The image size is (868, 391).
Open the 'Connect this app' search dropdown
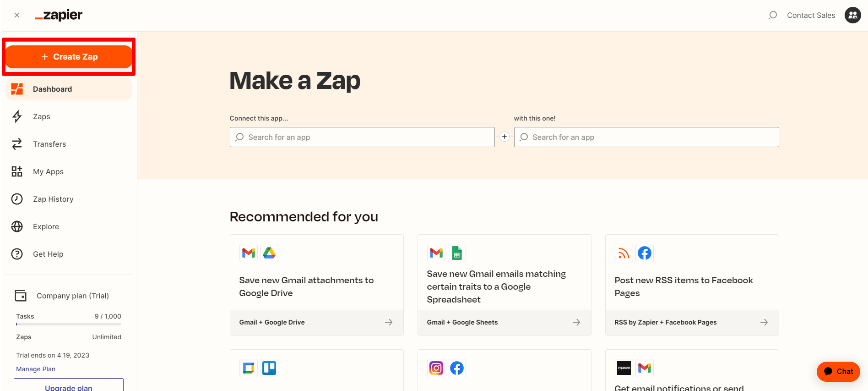click(x=362, y=137)
